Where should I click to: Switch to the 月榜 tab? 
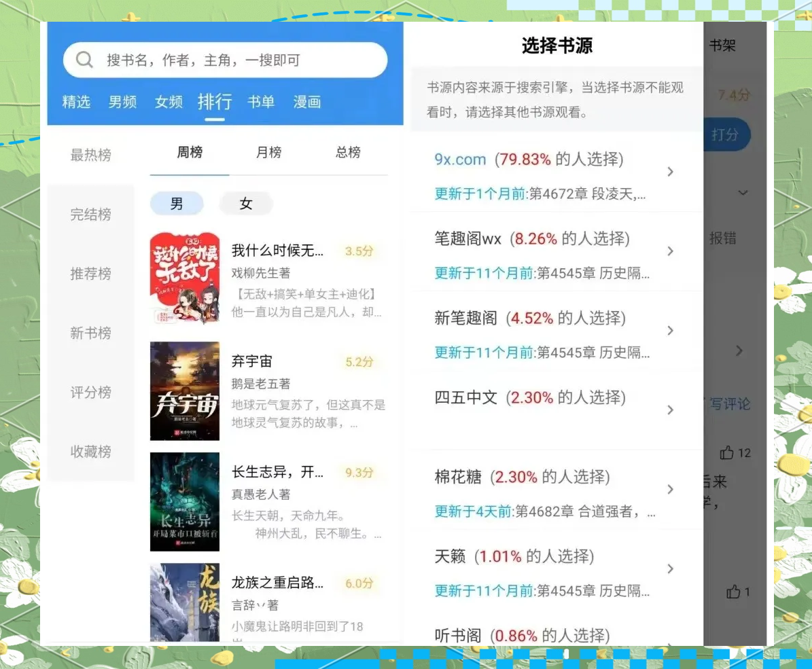click(268, 152)
